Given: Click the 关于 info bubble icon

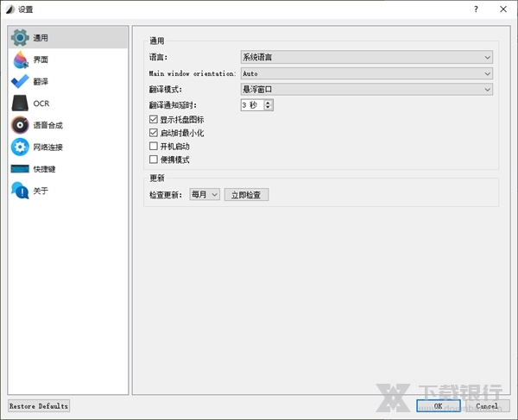Looking at the screenshot, I should pos(20,191).
